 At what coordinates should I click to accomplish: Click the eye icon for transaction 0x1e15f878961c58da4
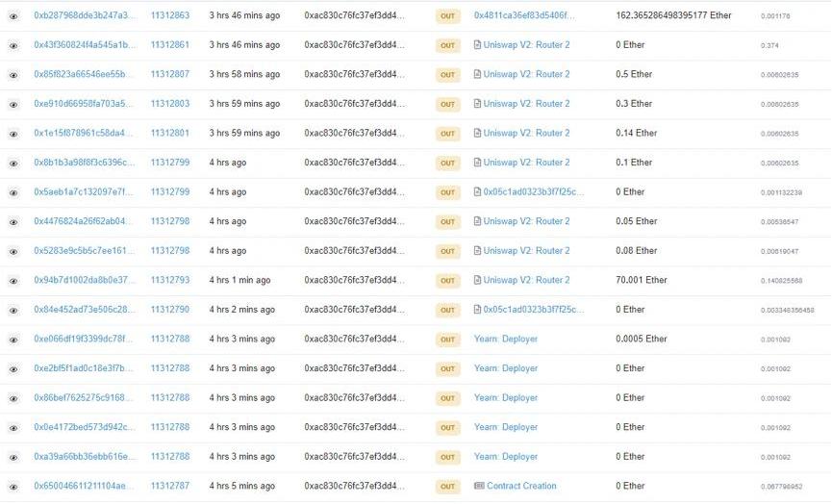13,134
